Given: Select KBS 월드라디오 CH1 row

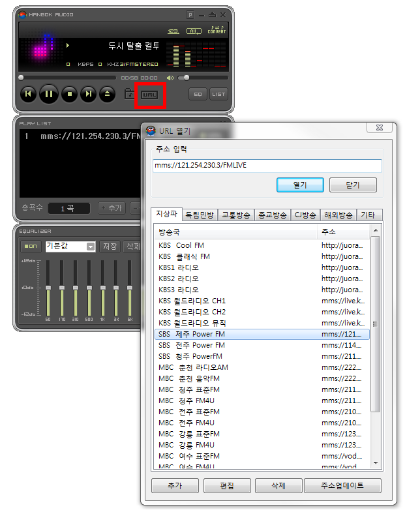Looking at the screenshot, I should pyautogui.click(x=262, y=301).
